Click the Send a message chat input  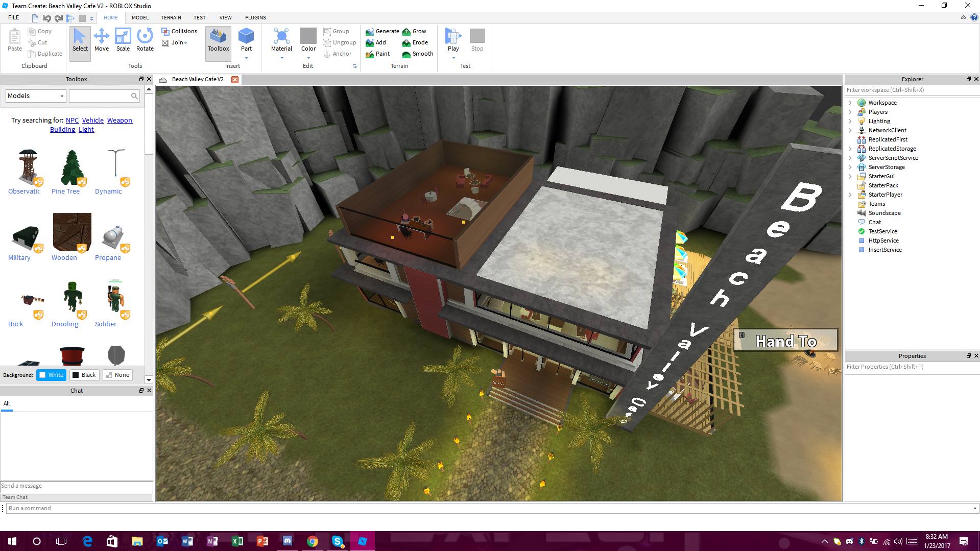coord(77,486)
